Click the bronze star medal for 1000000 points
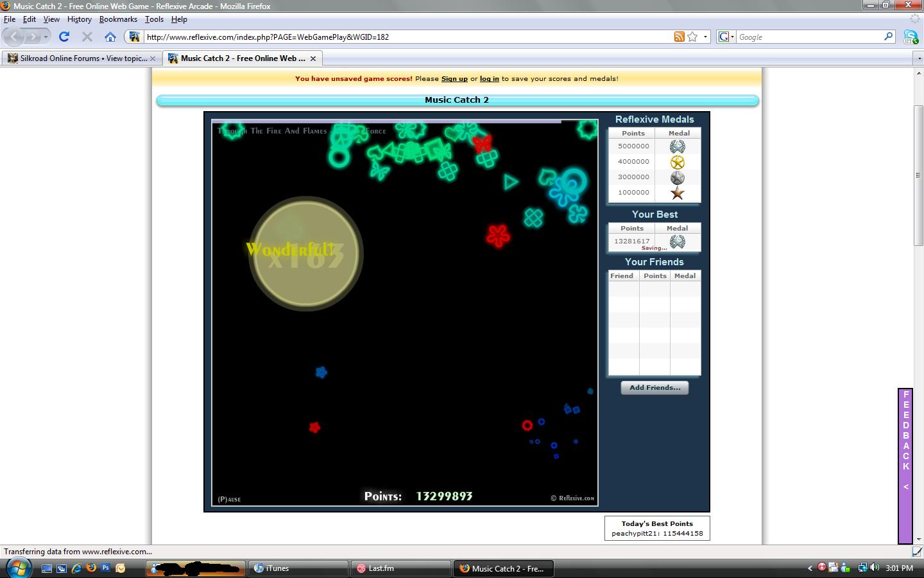The width and height of the screenshot is (924, 578). pos(678,193)
